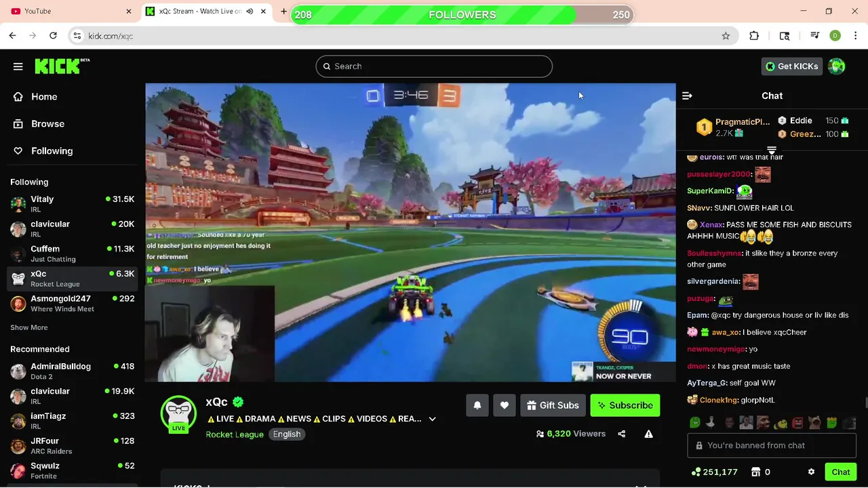Open Vitaly's channel in Following list
868x488 pixels.
[73, 203]
